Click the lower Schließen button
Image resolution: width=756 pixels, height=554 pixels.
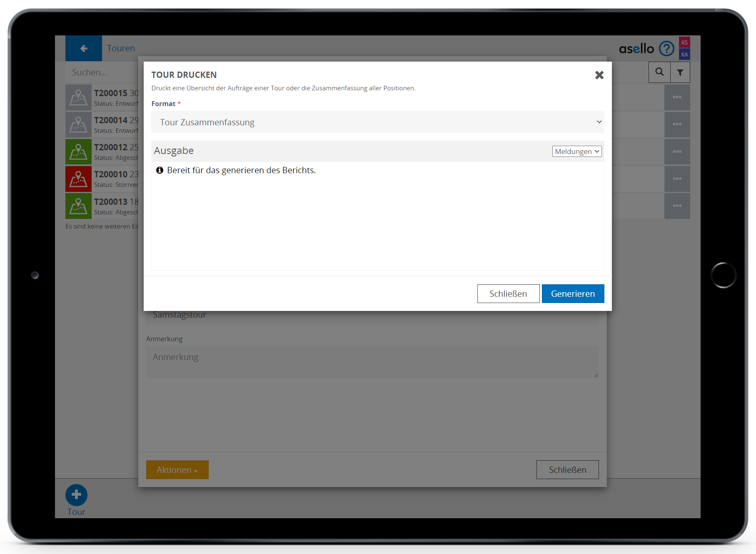567,470
